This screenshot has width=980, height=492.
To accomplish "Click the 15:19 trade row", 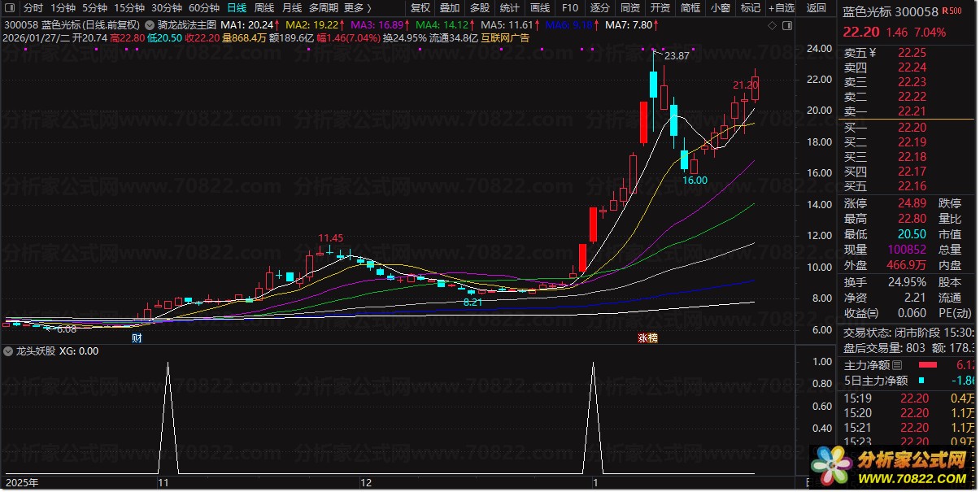I will (x=909, y=398).
